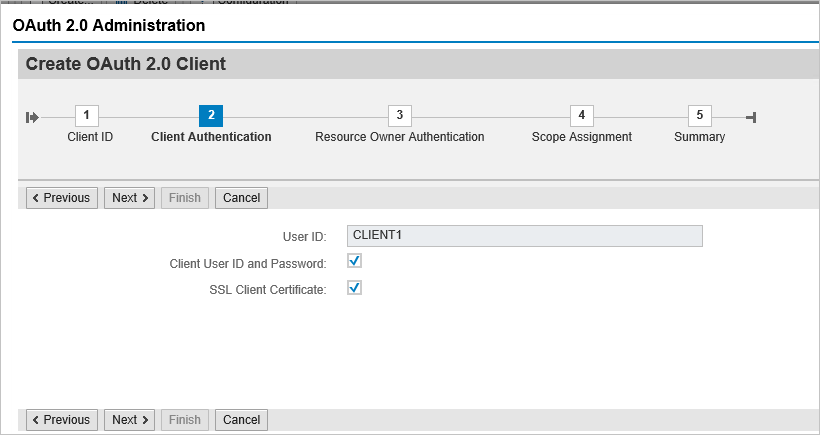Select the step 1 number box
The width and height of the screenshot is (820, 435).
[x=87, y=116]
